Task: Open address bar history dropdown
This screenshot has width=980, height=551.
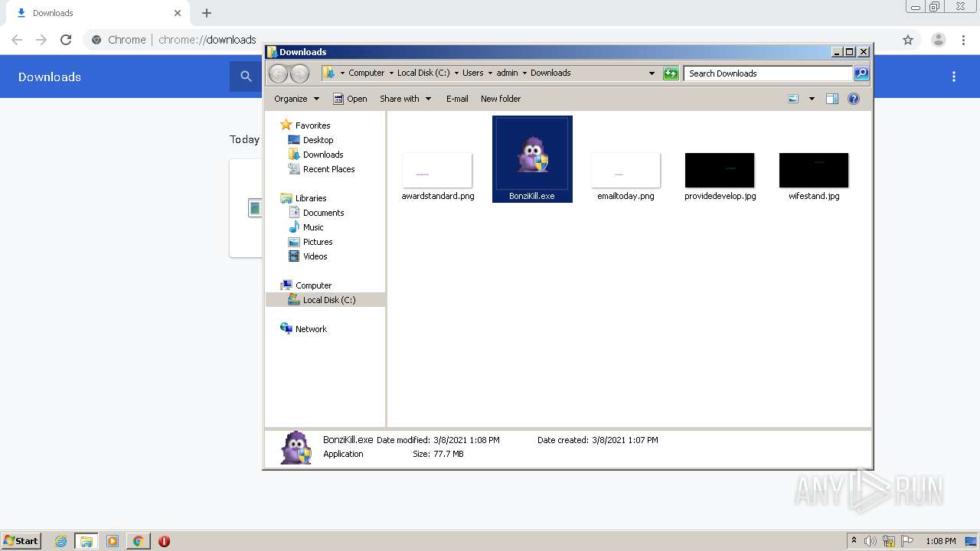Action: click(x=652, y=73)
